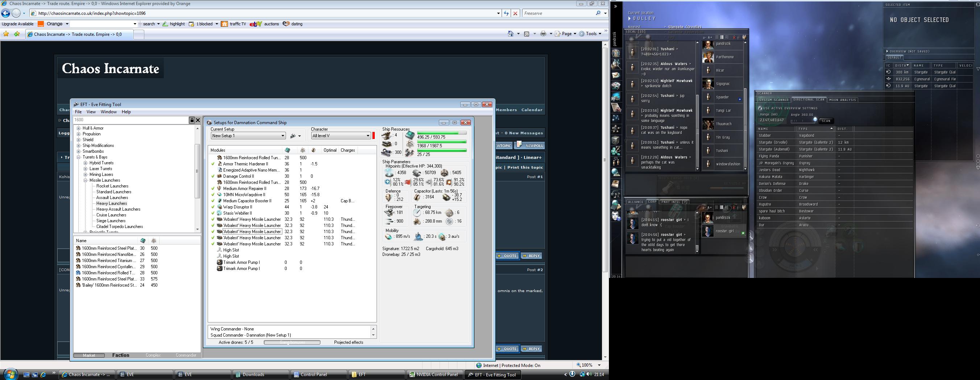This screenshot has width=980, height=380.
Task: Click the IE Home icon
Action: click(511, 34)
